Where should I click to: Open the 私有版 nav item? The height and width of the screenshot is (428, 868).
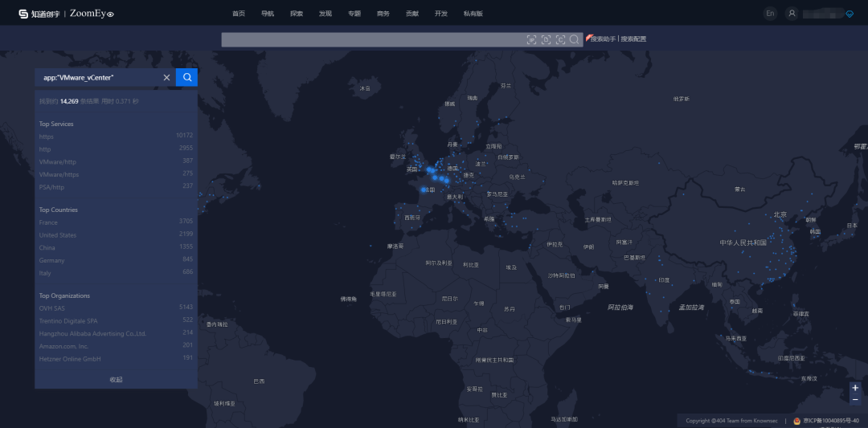tap(473, 14)
